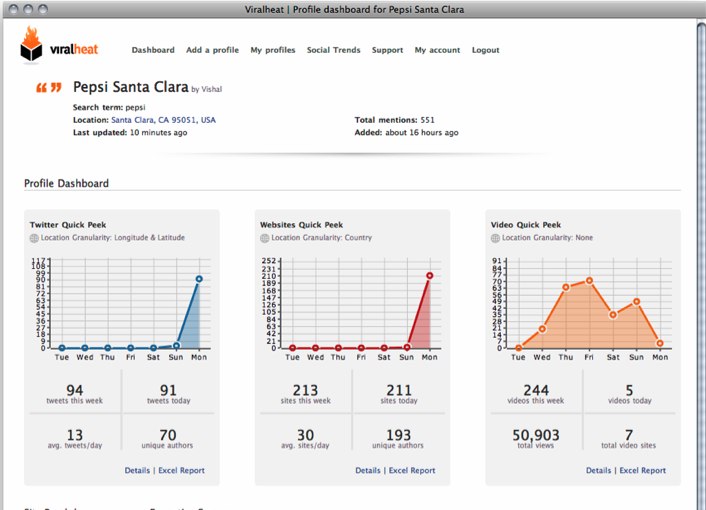706x510 pixels.
Task: Click the vertical page scrollbar
Action: 701,266
